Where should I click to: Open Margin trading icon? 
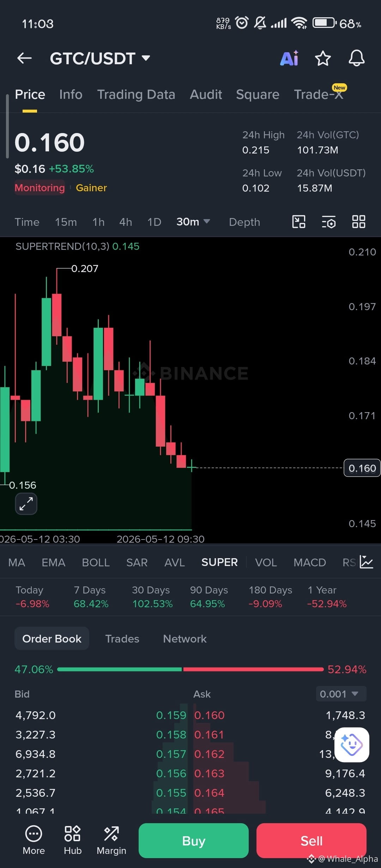(x=111, y=840)
